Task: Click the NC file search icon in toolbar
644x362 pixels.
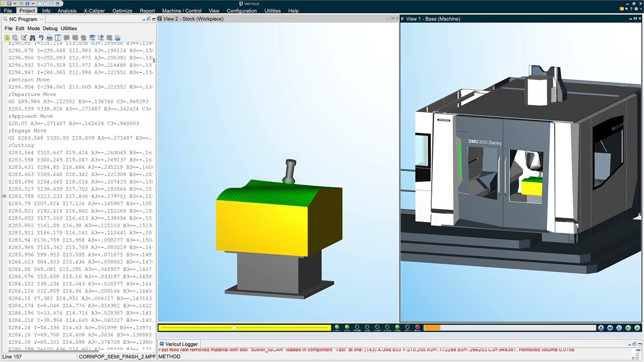Action: [x=15, y=38]
